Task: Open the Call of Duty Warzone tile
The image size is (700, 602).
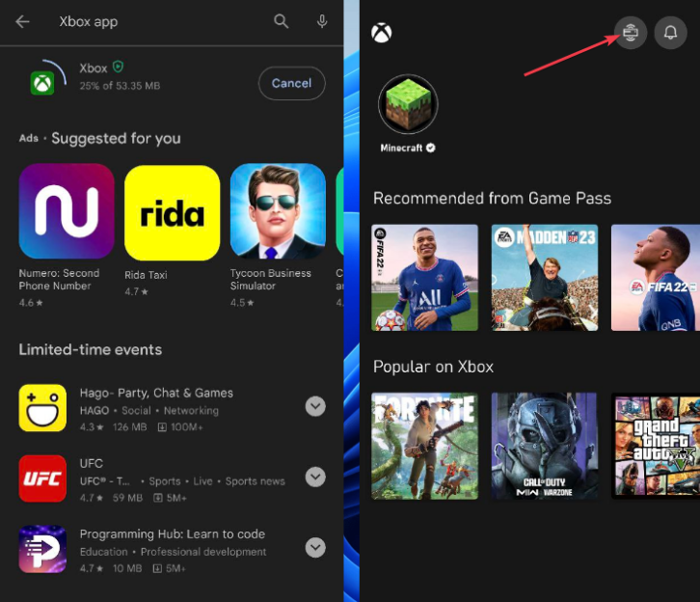Action: coord(545,446)
